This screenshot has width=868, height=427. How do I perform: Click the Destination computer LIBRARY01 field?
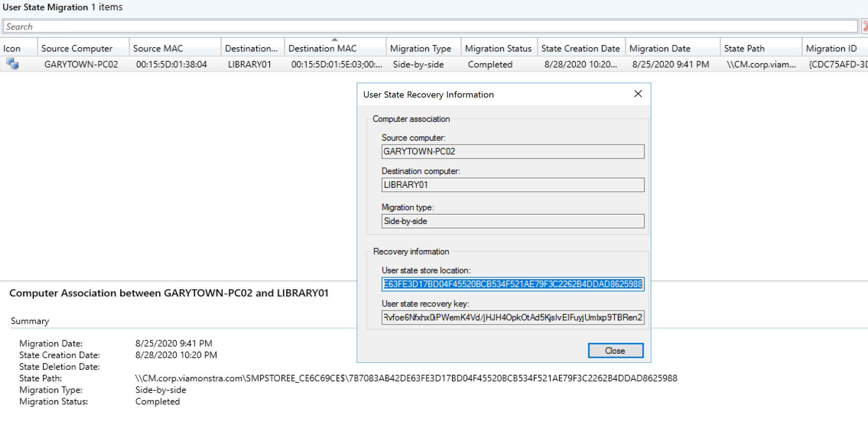[512, 185]
